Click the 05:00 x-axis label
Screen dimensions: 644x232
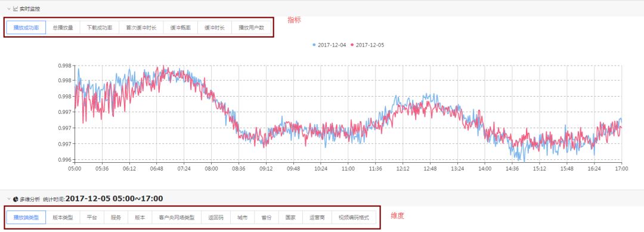click(75, 168)
